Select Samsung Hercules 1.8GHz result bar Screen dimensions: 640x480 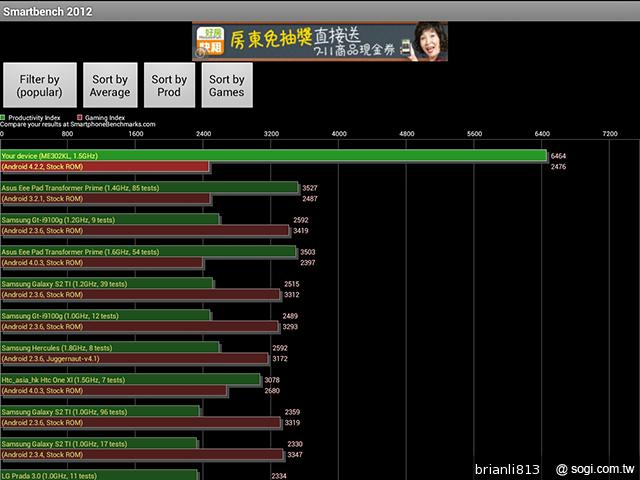(x=110, y=348)
